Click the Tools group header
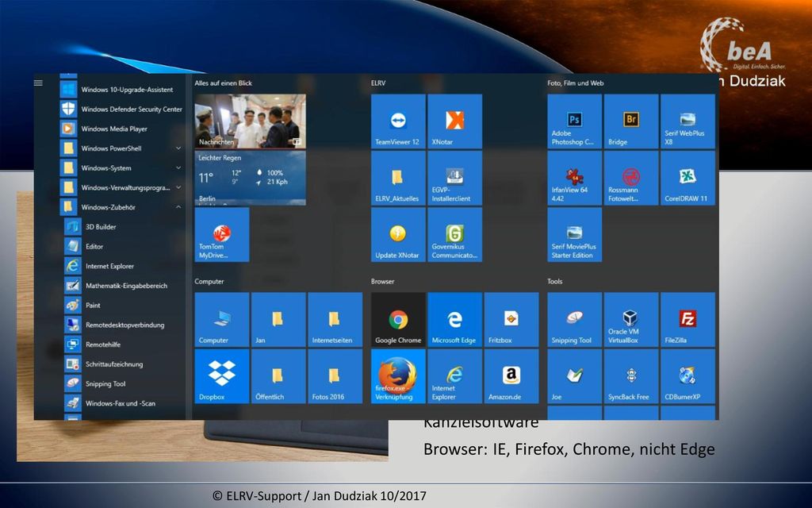Image resolution: width=812 pixels, height=508 pixels. (x=554, y=282)
